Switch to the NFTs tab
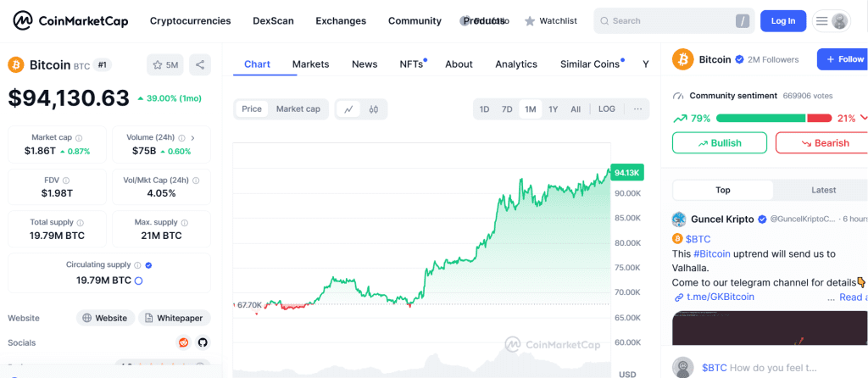This screenshot has width=868, height=378. tap(411, 64)
